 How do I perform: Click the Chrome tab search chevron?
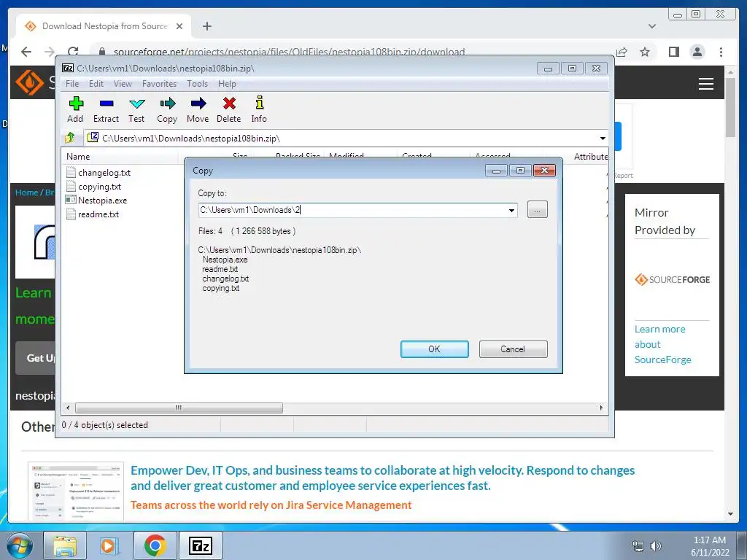click(652, 26)
